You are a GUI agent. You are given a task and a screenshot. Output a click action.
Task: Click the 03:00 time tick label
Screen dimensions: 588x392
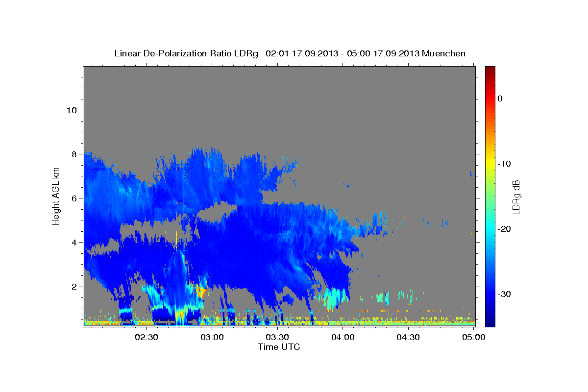[212, 337]
